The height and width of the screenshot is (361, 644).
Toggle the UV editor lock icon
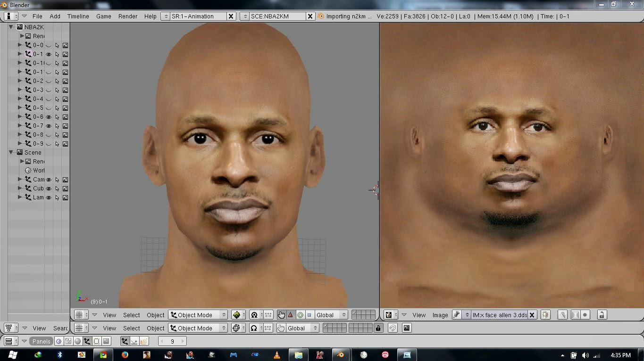pyautogui.click(x=602, y=315)
